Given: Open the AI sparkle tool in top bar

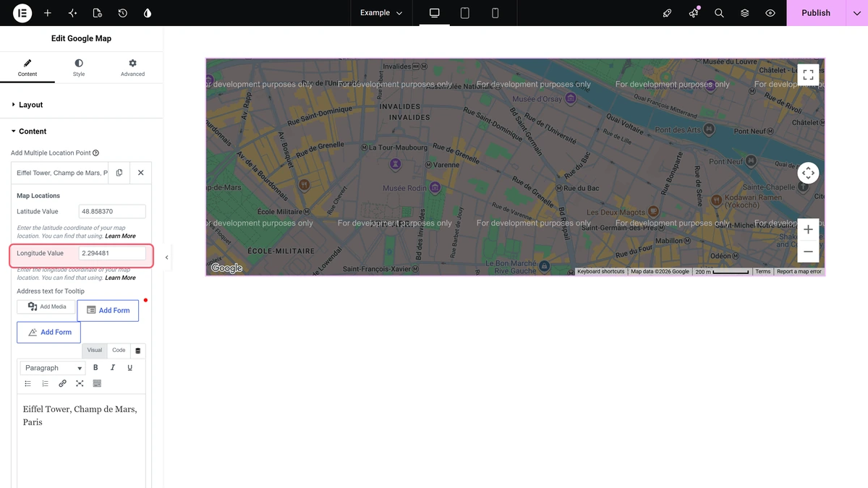Looking at the screenshot, I should tap(72, 13).
